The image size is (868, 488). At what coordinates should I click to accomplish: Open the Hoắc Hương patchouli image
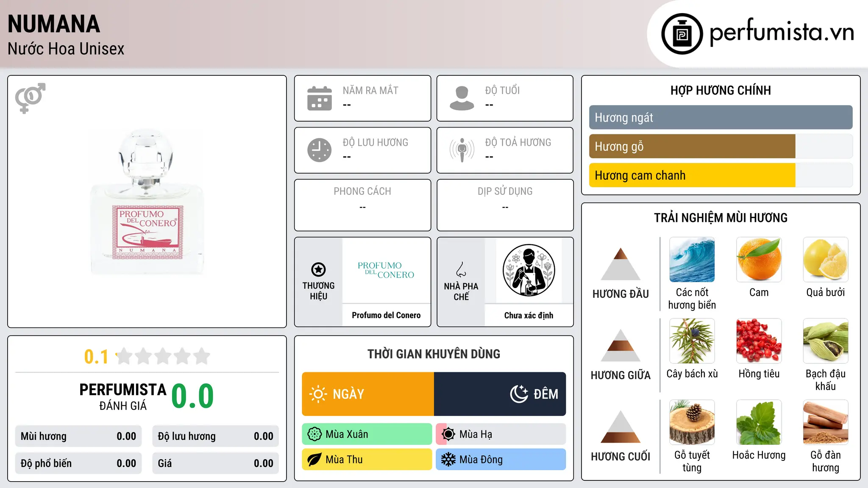[759, 422]
